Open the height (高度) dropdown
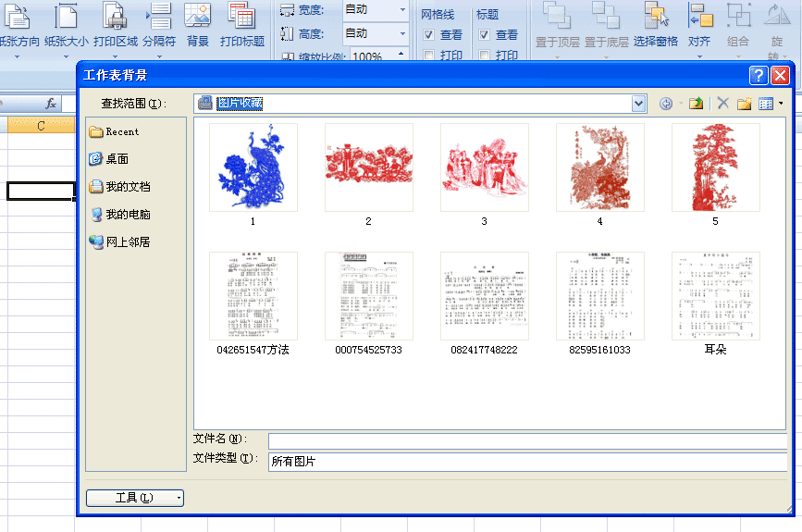The width and height of the screenshot is (802, 532). click(x=402, y=33)
